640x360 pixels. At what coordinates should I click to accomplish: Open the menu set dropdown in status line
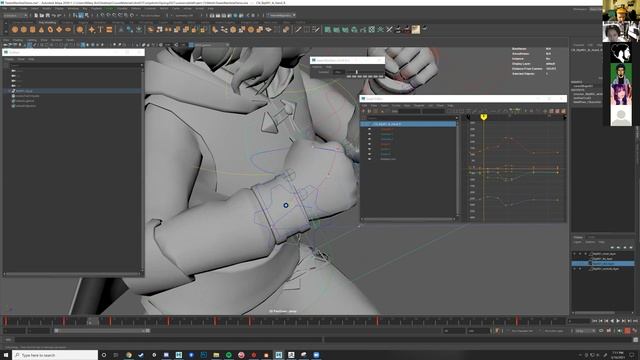(15, 16)
